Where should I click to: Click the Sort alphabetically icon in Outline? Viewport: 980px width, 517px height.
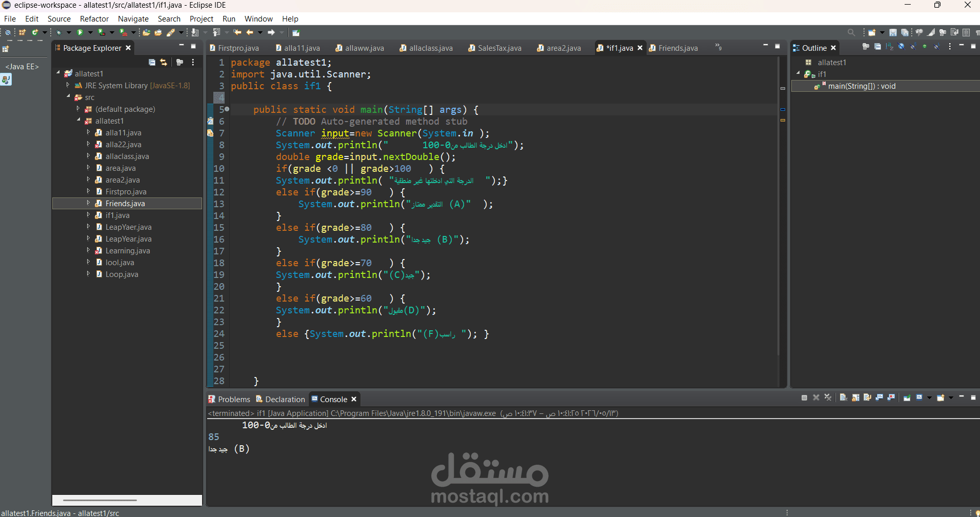coord(889,47)
